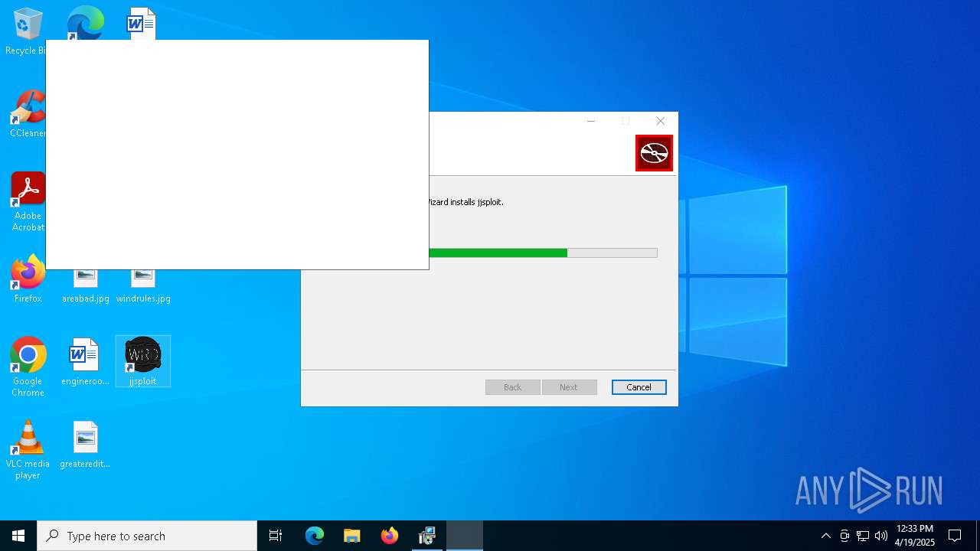The height and width of the screenshot is (551, 980).
Task: Open the Adobe Acrobat desktop shortcut
Action: [28, 202]
